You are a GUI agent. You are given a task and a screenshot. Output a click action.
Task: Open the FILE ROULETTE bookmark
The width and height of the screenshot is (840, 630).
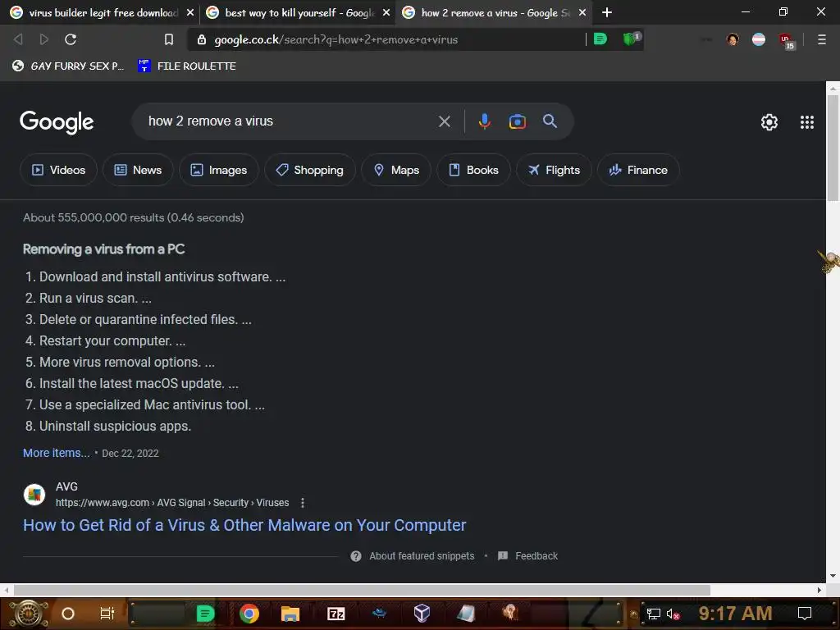coord(186,66)
